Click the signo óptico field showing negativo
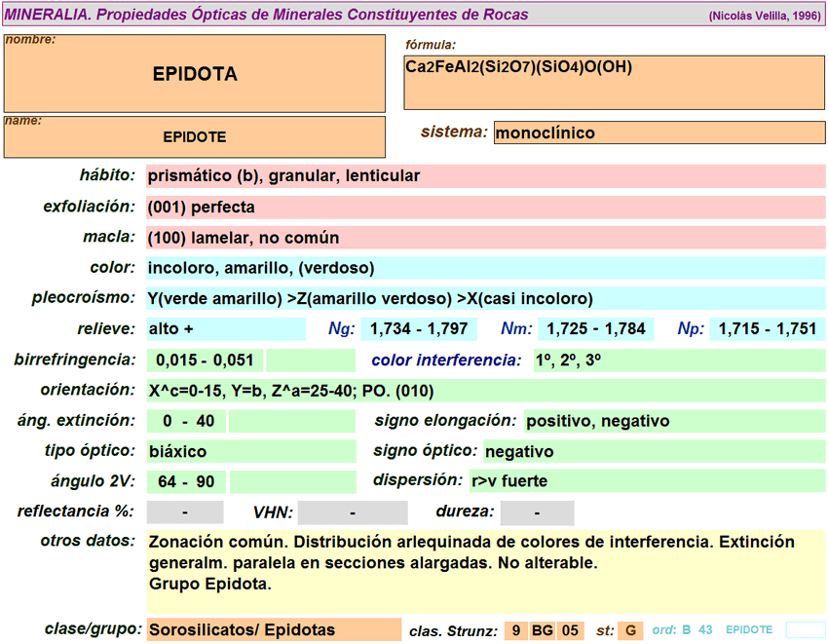This screenshot has height=644, width=828. point(653,451)
